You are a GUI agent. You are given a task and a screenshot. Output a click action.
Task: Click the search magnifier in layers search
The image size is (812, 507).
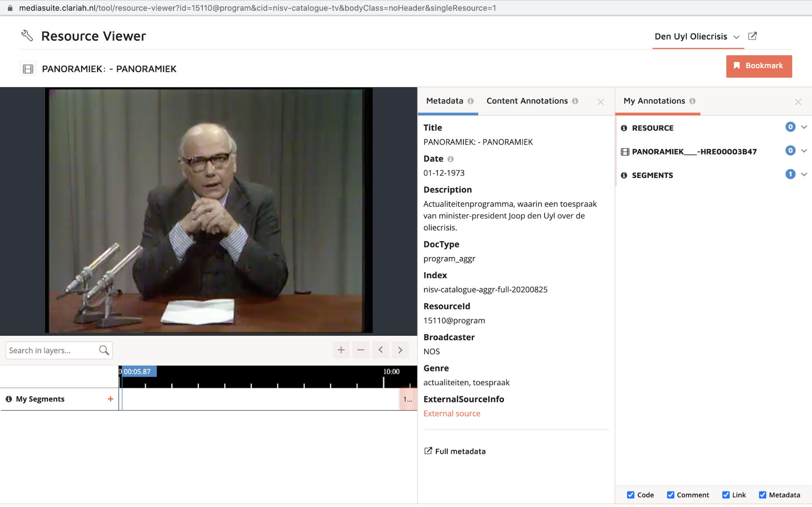tap(104, 350)
